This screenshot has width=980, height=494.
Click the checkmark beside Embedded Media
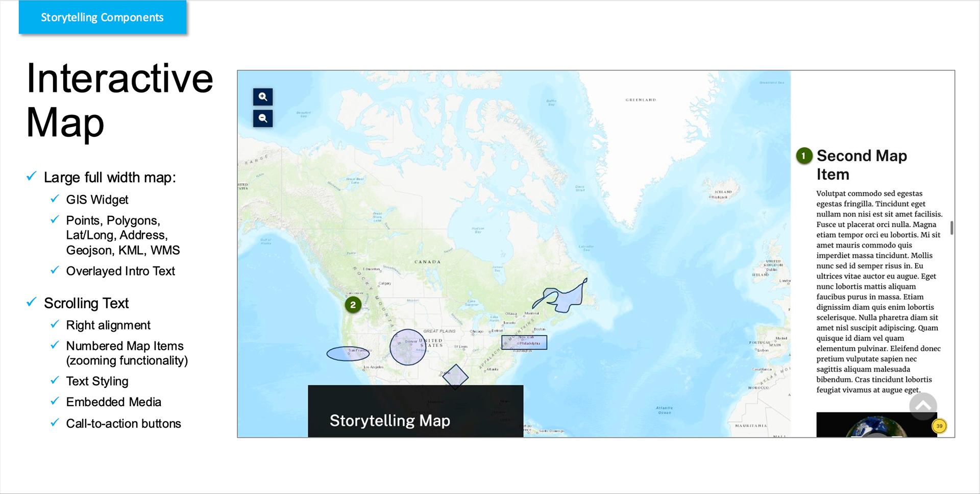click(x=55, y=402)
